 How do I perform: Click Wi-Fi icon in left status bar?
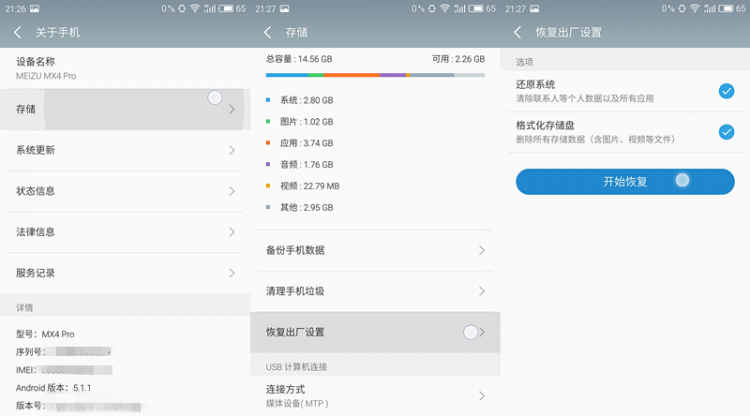[x=195, y=9]
